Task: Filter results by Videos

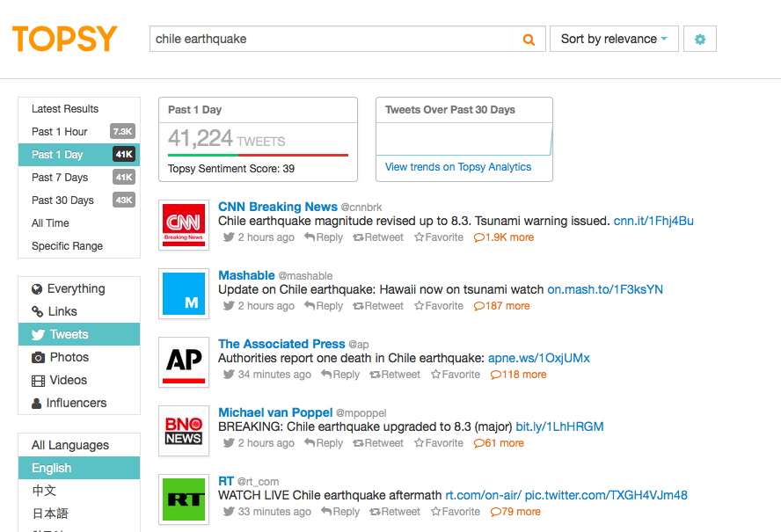Action: coord(79,380)
